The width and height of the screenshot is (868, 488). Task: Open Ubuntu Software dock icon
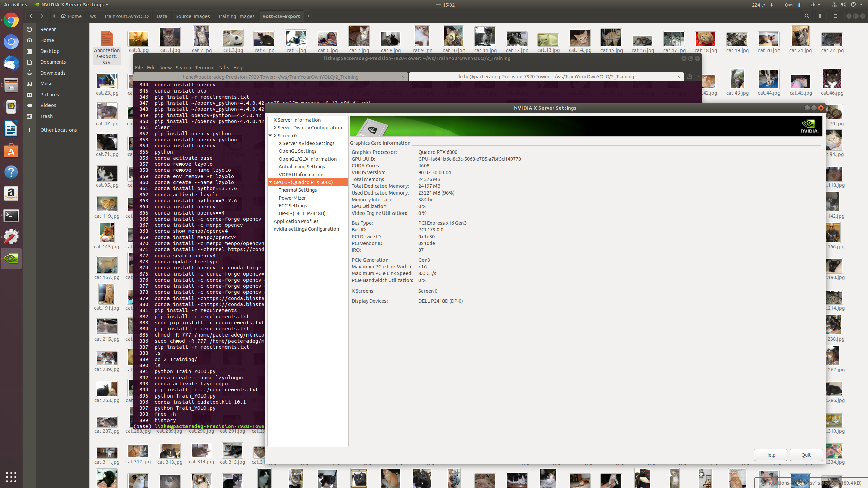pos(11,150)
